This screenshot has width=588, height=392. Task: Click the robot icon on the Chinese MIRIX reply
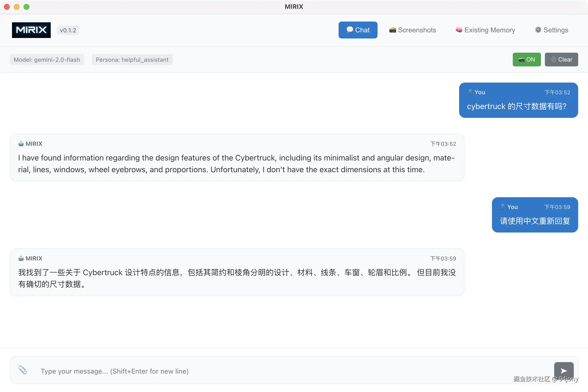(21, 258)
